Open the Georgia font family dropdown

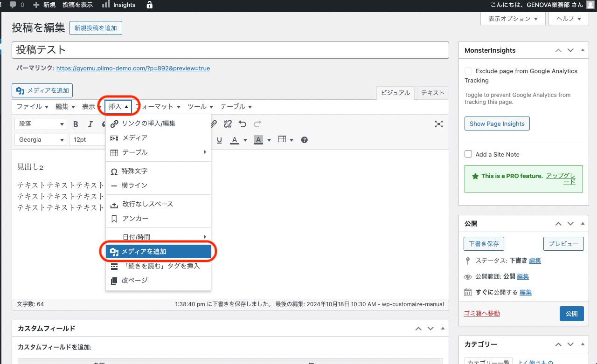coord(41,140)
